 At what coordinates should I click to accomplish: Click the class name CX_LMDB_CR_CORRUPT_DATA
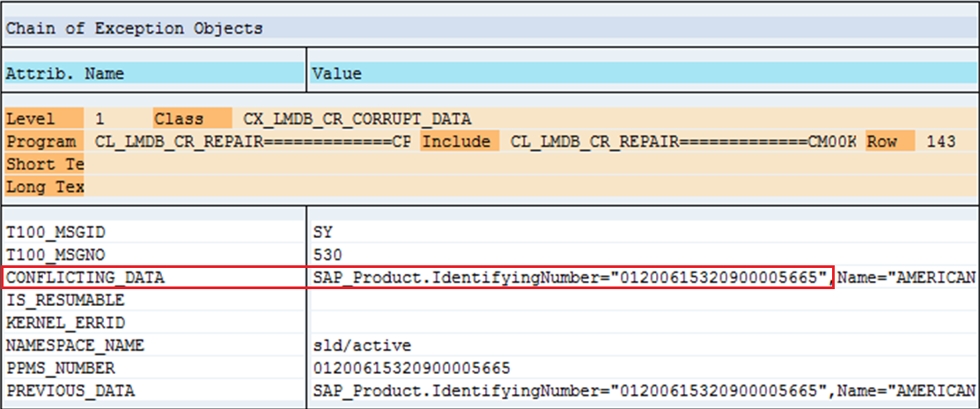pos(357,120)
